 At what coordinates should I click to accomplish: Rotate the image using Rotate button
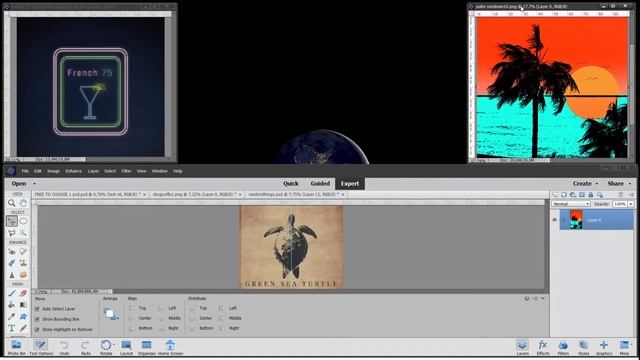click(x=106, y=348)
